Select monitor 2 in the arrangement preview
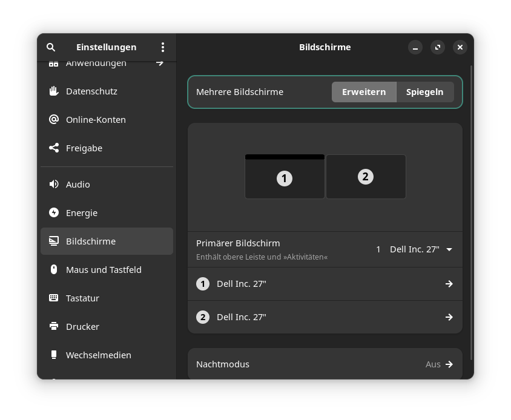Image resolution: width=511 pixels, height=420 pixels. click(366, 177)
